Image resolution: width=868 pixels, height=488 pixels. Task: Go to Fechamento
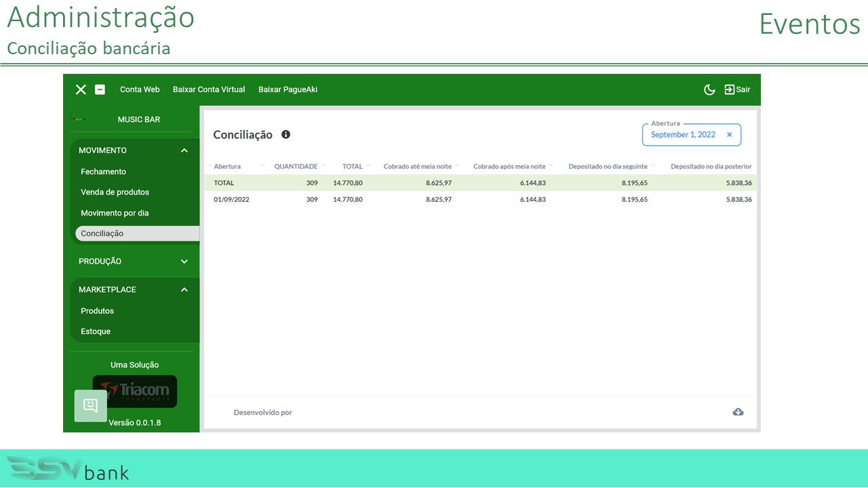click(103, 171)
